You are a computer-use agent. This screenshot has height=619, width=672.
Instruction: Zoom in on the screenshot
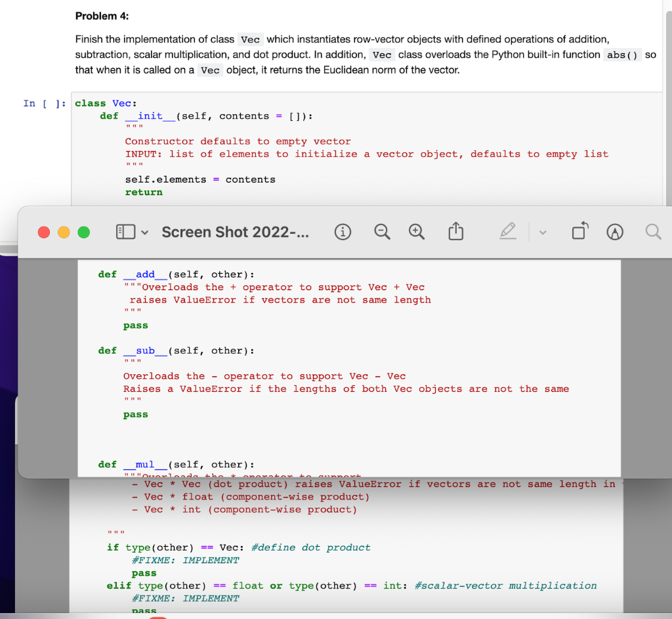(x=417, y=232)
